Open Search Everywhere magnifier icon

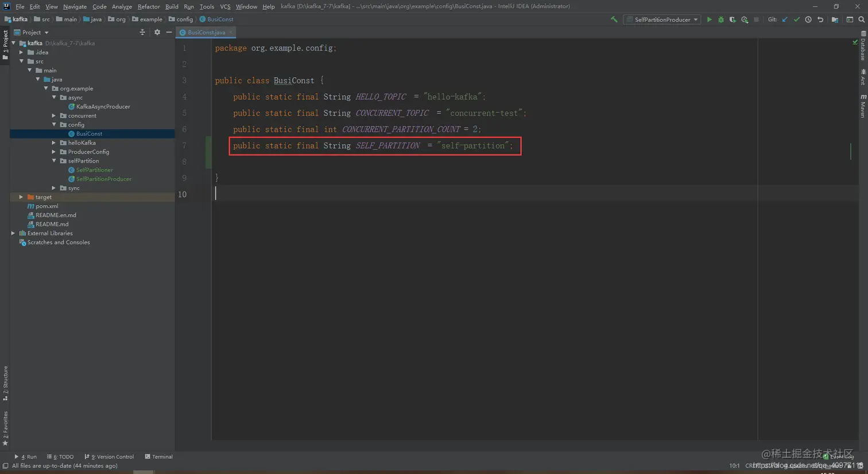pyautogui.click(x=862, y=20)
